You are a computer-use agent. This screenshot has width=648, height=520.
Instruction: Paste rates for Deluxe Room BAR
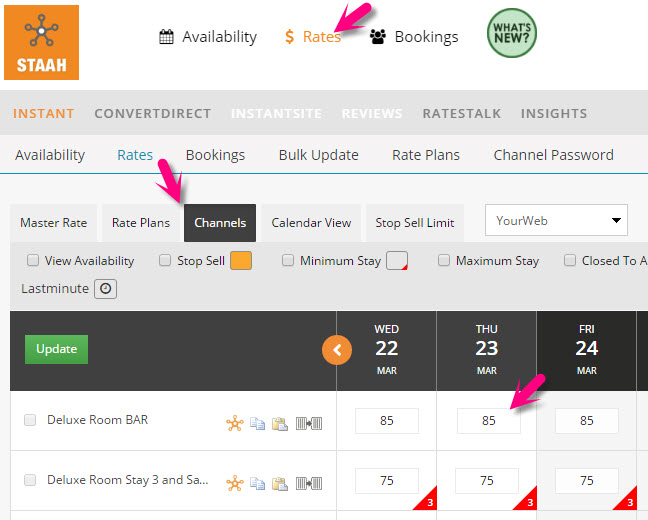point(280,424)
